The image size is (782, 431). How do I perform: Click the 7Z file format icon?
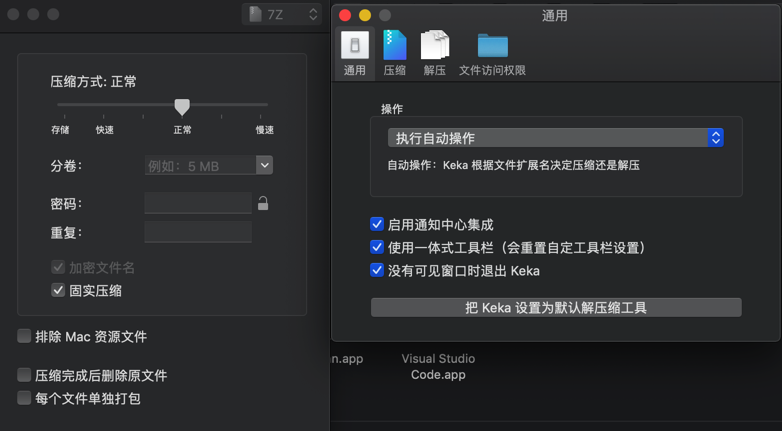click(x=255, y=14)
